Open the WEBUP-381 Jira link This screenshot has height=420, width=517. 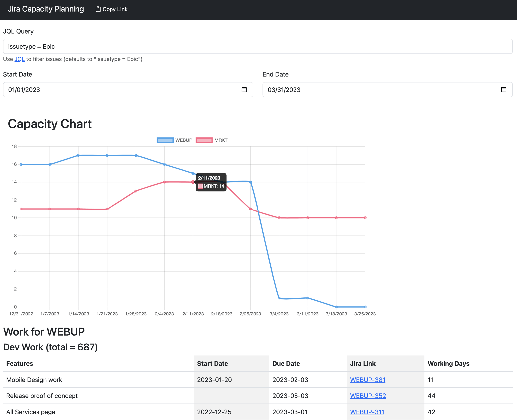click(367, 380)
